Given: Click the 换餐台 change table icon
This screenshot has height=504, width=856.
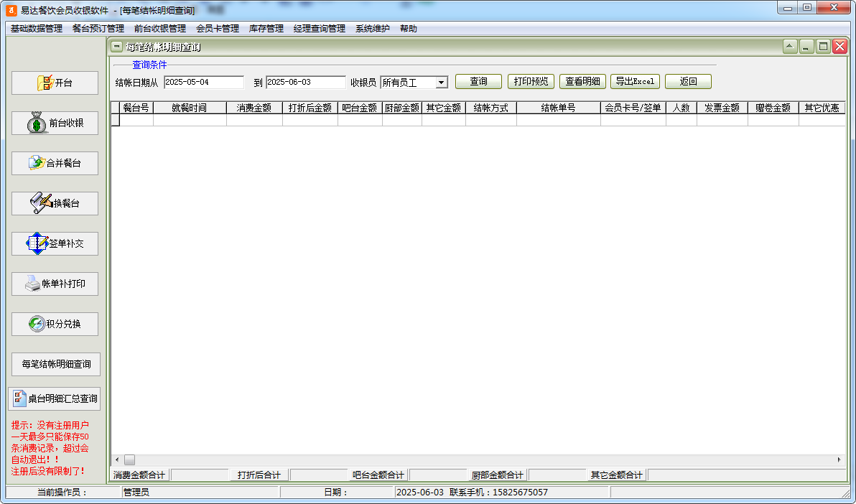Looking at the screenshot, I should point(42,203).
